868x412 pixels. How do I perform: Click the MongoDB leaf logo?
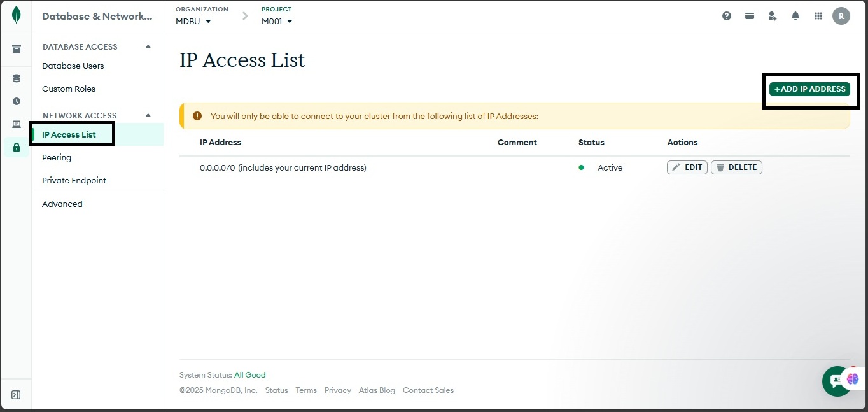coord(16,15)
